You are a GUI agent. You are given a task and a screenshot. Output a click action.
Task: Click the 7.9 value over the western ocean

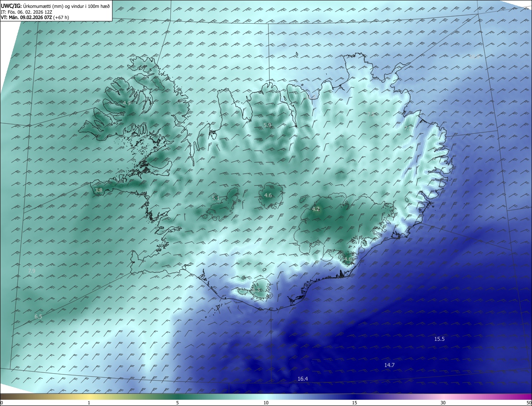(x=32, y=271)
